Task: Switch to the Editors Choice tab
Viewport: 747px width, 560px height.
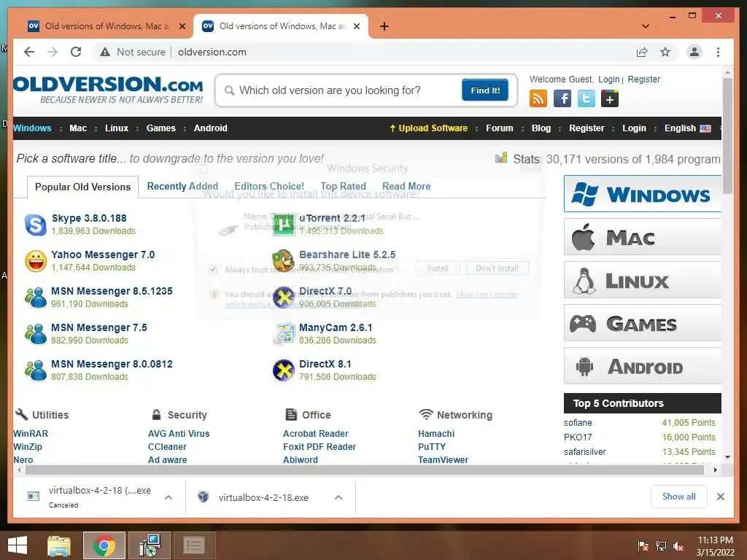Action: (x=269, y=186)
